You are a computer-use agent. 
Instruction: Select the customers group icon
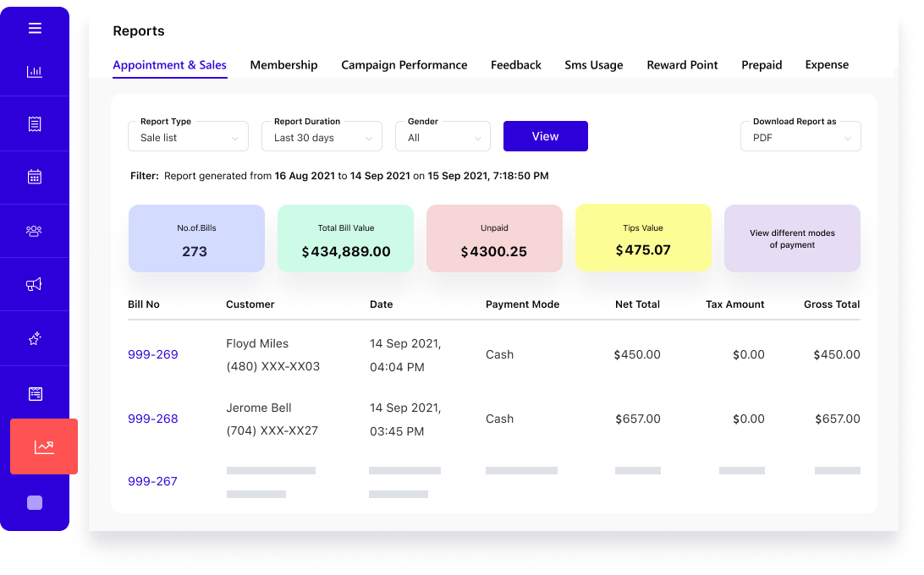pos(35,231)
